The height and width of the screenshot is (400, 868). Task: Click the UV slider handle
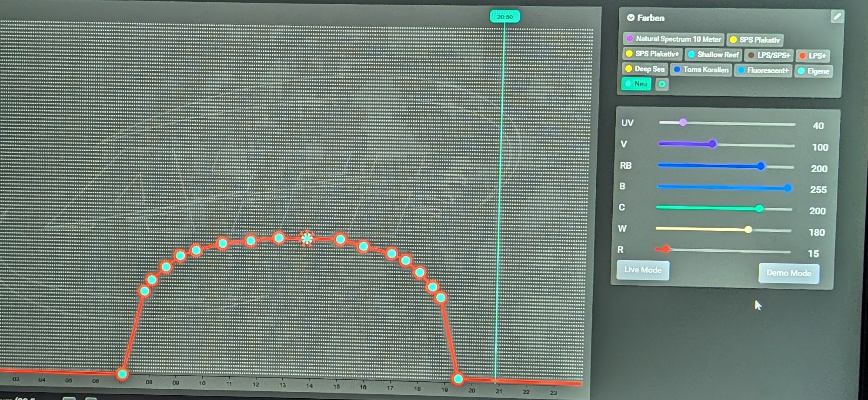pyautogui.click(x=683, y=123)
